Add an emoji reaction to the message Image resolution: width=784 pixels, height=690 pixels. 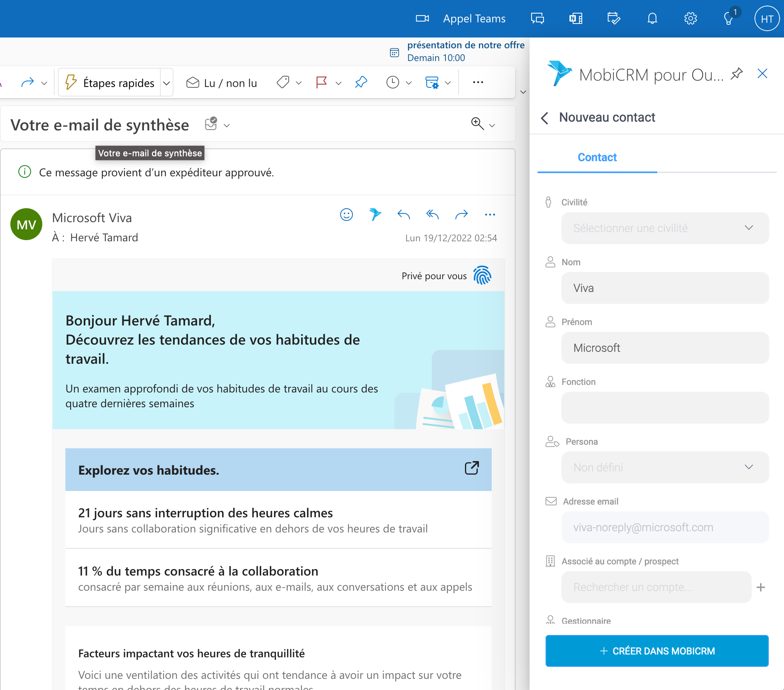coord(346,215)
